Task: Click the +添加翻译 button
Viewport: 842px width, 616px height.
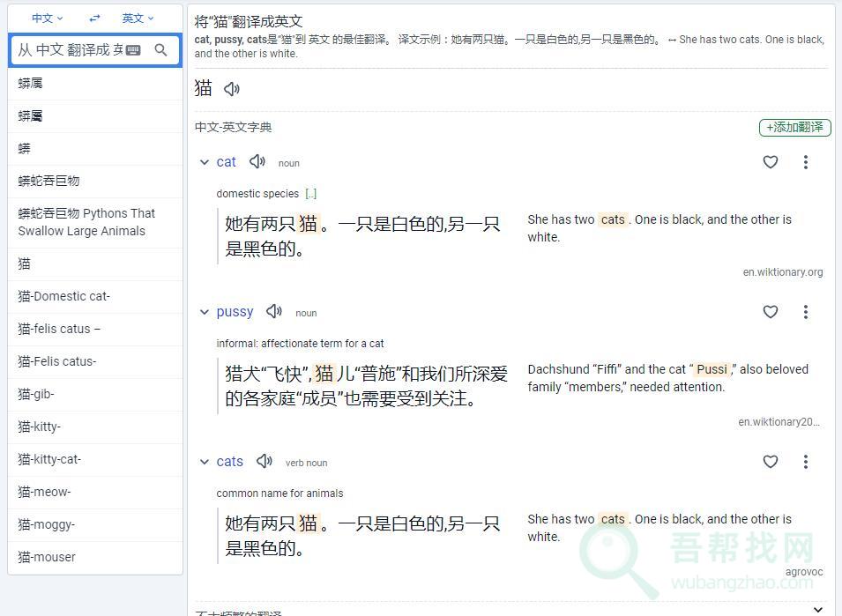Action: pyautogui.click(x=793, y=127)
